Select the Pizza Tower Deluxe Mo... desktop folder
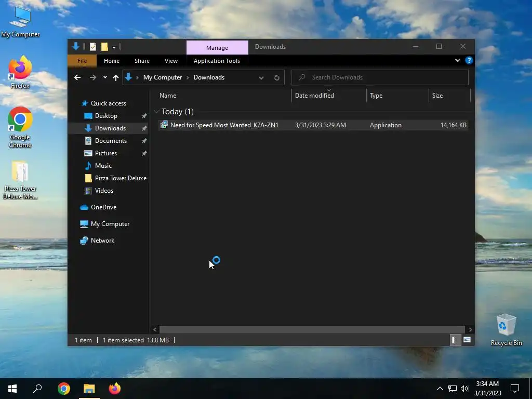The width and height of the screenshot is (532, 399). (20, 180)
